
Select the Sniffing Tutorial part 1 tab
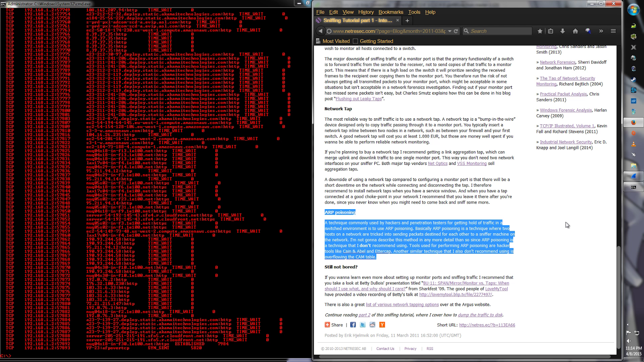[x=357, y=21]
